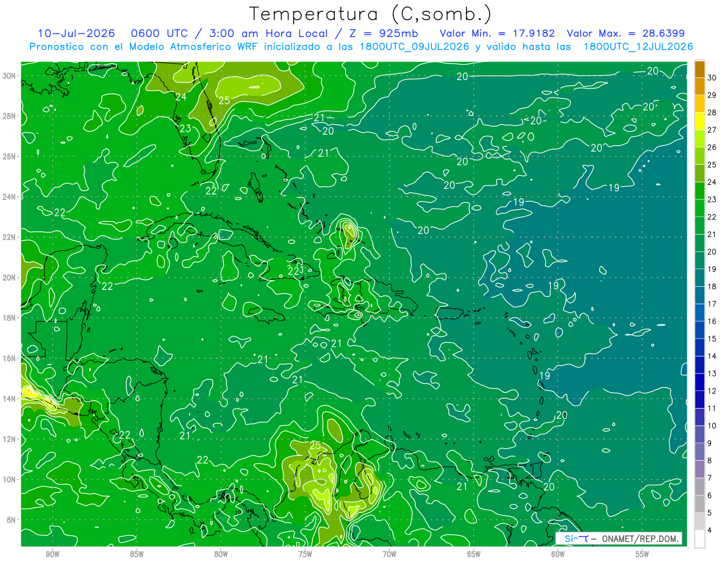The width and height of the screenshot is (728, 562).
Task: Click the "24N" latitude axis label
Action: click(x=10, y=196)
